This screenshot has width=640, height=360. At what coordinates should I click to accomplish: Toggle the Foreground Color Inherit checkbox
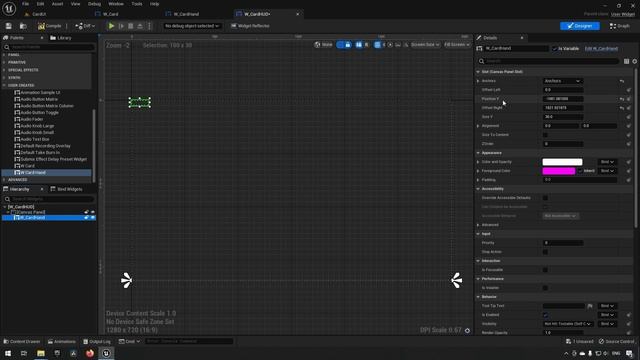click(580, 171)
